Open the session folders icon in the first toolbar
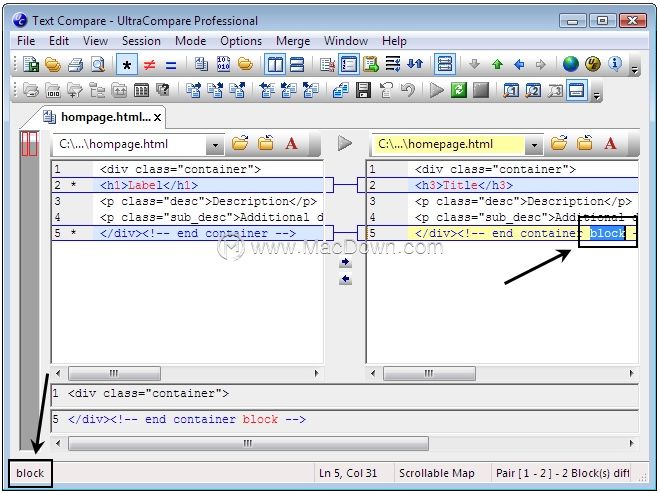The height and width of the screenshot is (493, 660). 53,64
